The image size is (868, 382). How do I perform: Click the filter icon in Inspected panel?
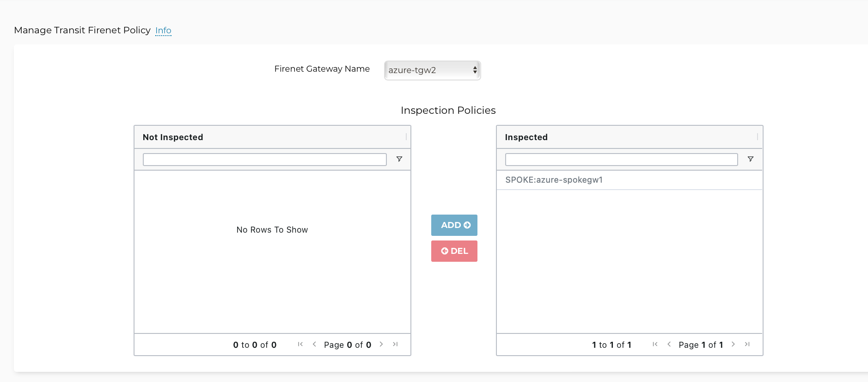751,159
